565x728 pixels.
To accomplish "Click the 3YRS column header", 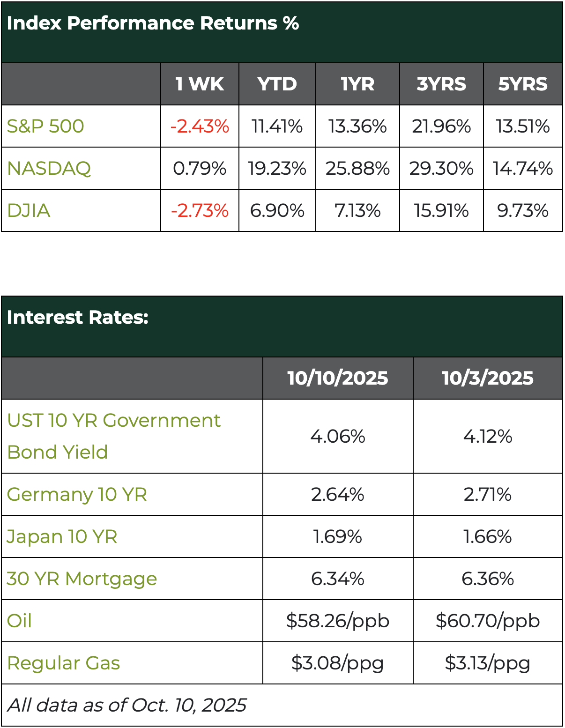I will point(441,84).
